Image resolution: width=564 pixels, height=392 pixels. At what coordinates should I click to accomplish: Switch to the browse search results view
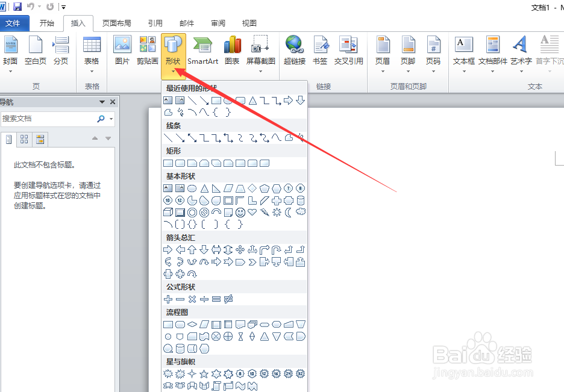40,140
